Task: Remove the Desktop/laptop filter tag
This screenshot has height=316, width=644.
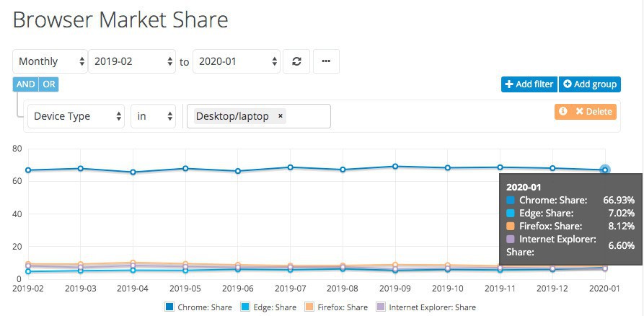Action: [281, 116]
